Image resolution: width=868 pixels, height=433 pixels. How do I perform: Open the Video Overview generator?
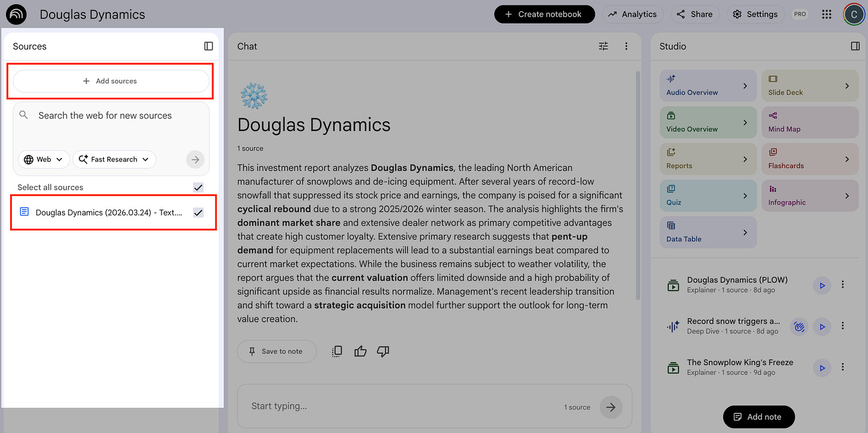point(708,122)
